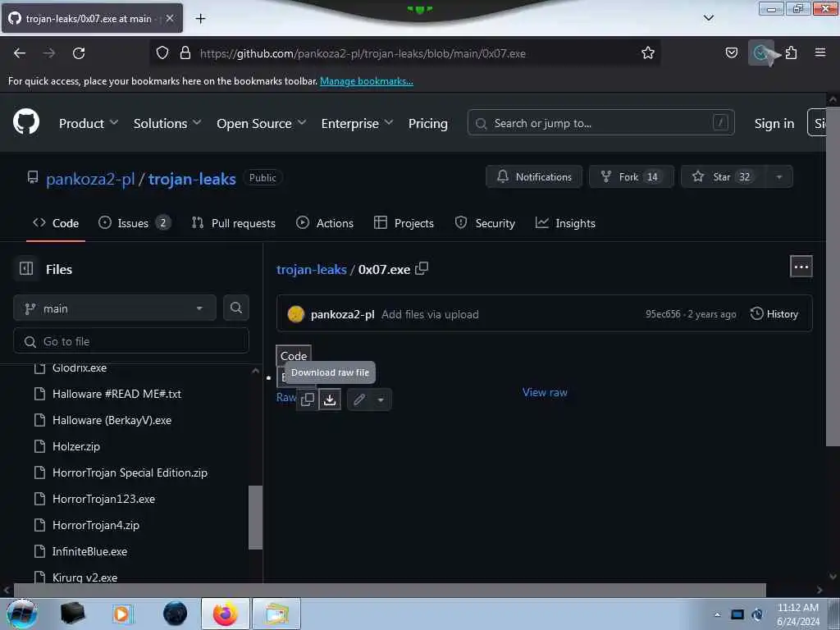
Task: Click the GitHub logo home icon
Action: coord(25,121)
